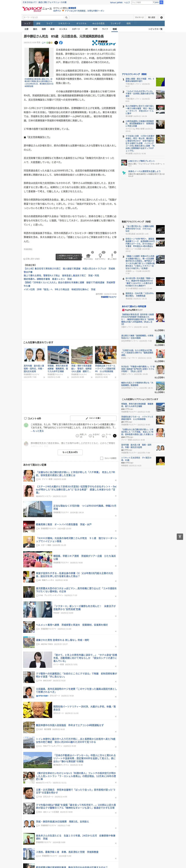Image resolution: width=186 pixels, height=868 pixels.
Task: Click the コメントを書く button
Action: point(93,418)
